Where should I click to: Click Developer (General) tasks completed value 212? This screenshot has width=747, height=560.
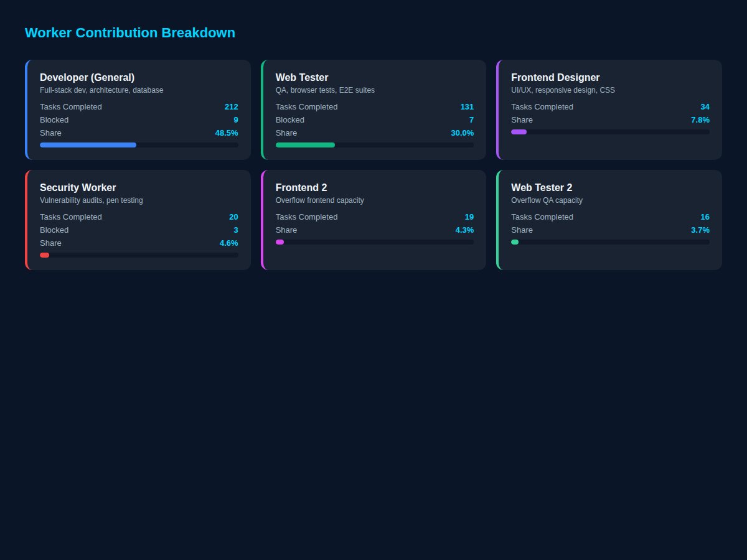(x=231, y=106)
